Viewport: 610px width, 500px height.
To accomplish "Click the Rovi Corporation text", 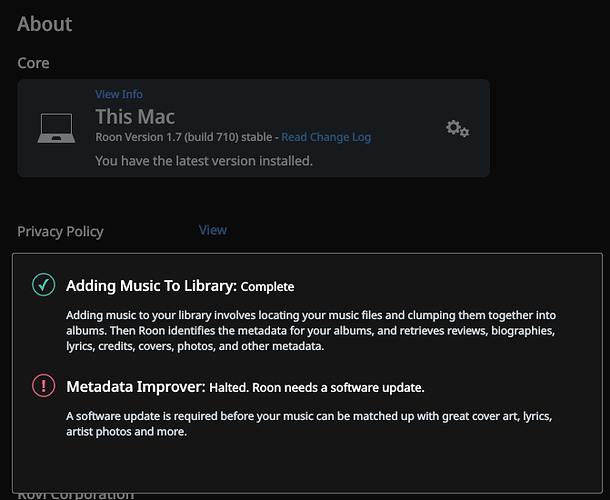I will [x=75, y=493].
